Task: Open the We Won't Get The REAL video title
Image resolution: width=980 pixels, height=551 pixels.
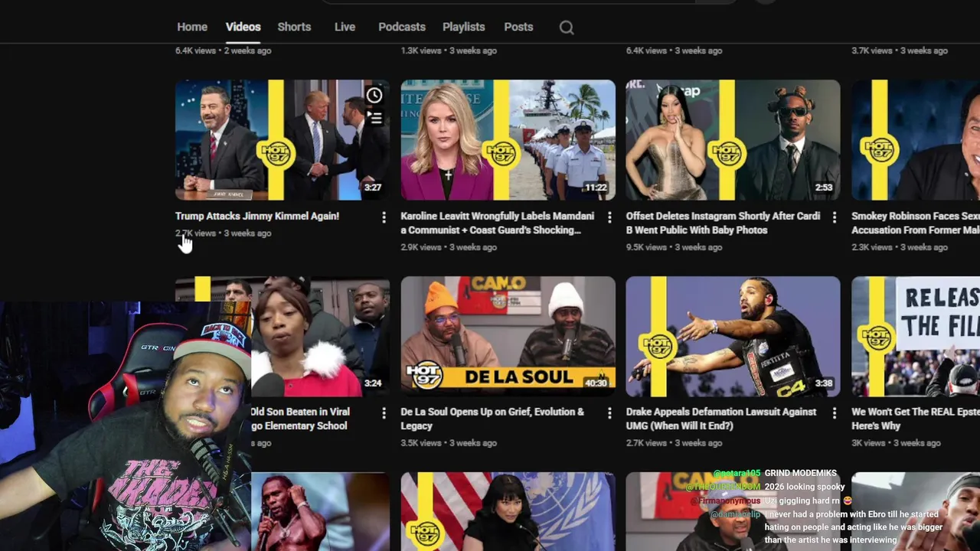Action: [x=916, y=419]
